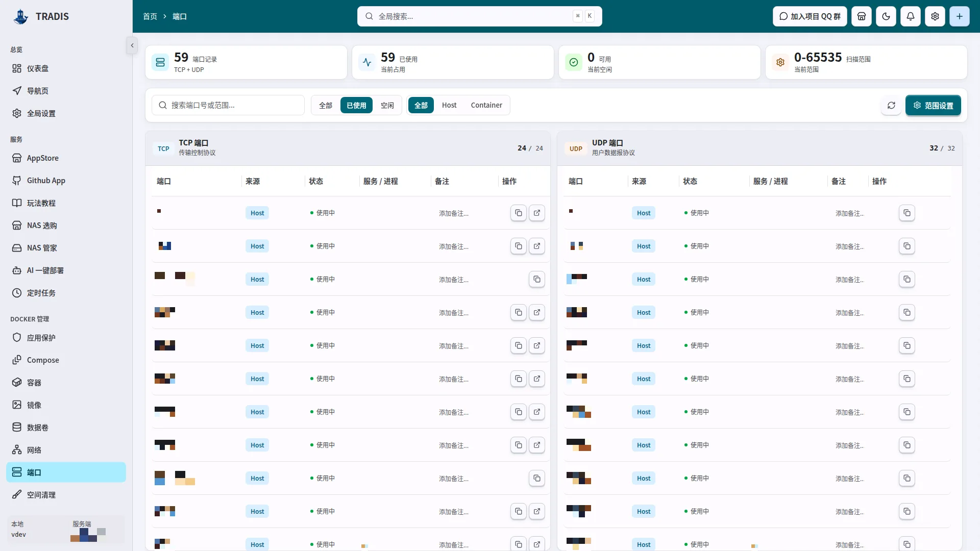Open 网络 in sidebar
Viewport: 980px width, 551px height.
click(x=66, y=450)
